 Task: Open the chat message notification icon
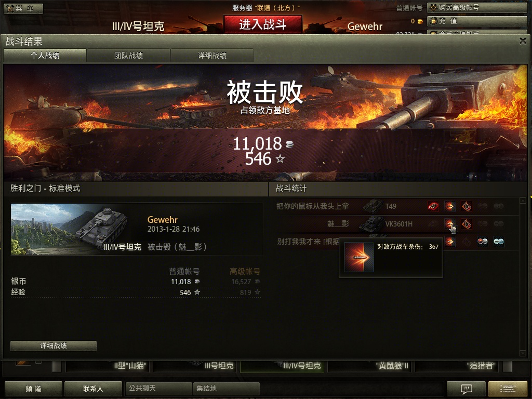pos(466,389)
